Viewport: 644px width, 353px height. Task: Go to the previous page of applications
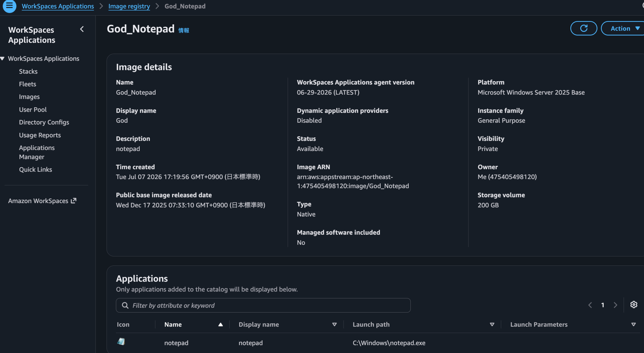click(590, 305)
